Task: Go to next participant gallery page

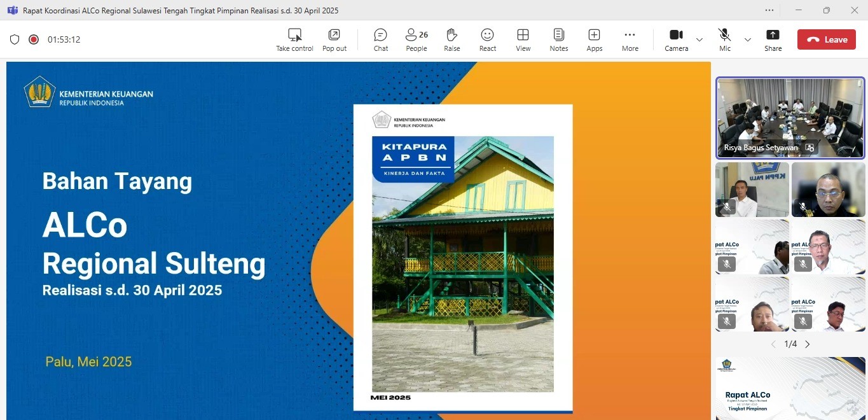Action: coord(807,344)
